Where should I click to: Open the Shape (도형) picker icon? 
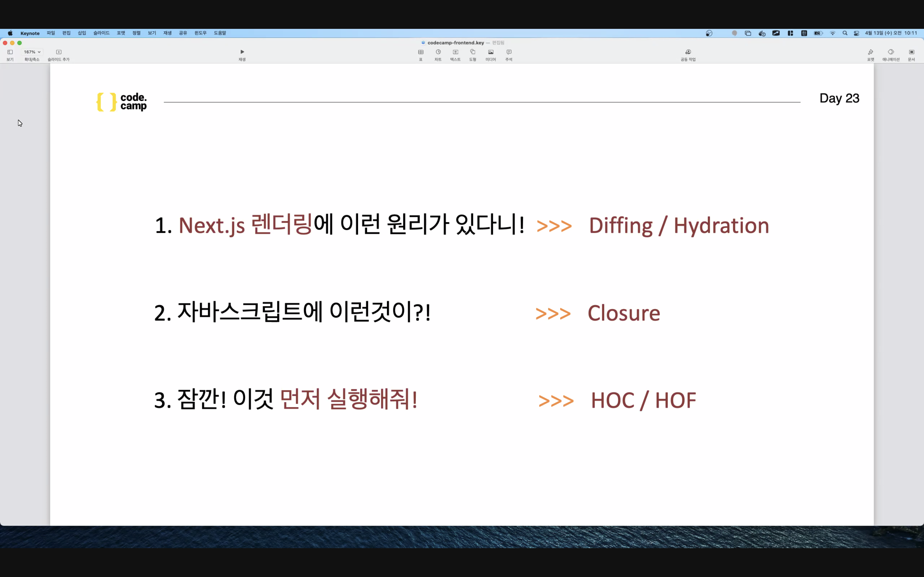coord(473,52)
